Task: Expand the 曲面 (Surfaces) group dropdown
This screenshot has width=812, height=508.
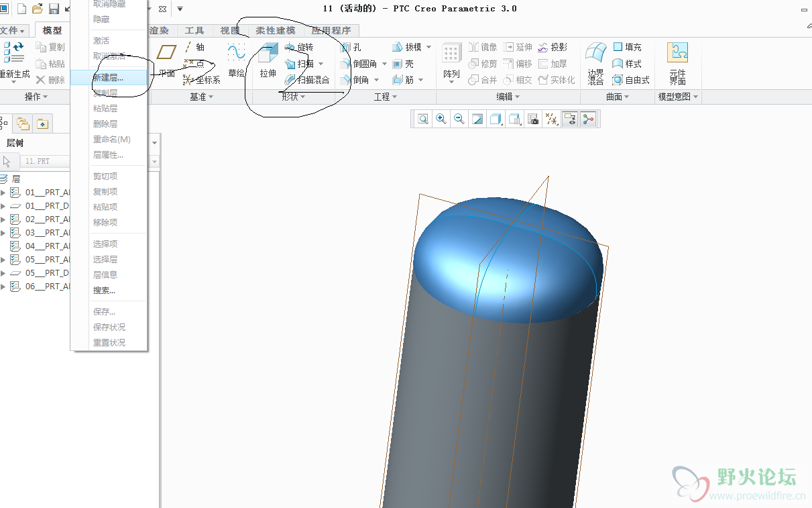Action: click(618, 97)
